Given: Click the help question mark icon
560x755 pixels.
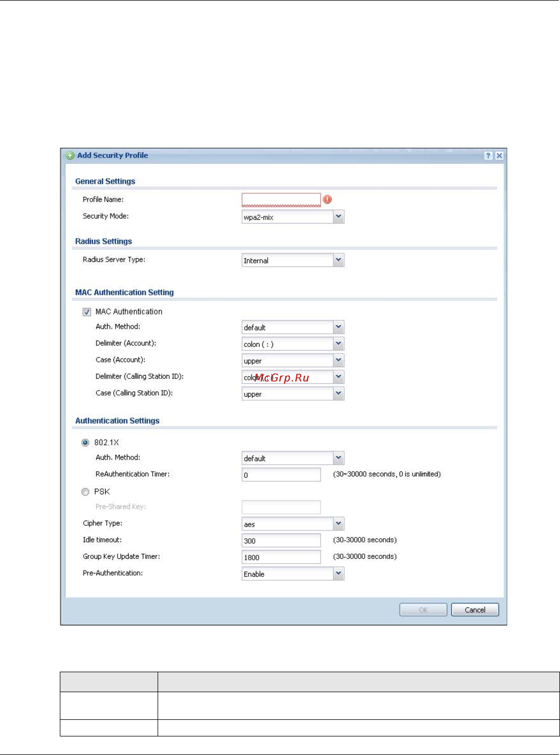Looking at the screenshot, I should point(488,156).
